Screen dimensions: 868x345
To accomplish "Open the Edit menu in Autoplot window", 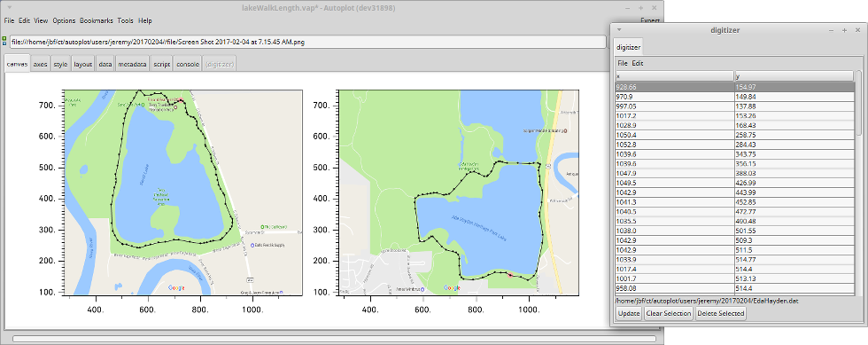I will coord(24,20).
